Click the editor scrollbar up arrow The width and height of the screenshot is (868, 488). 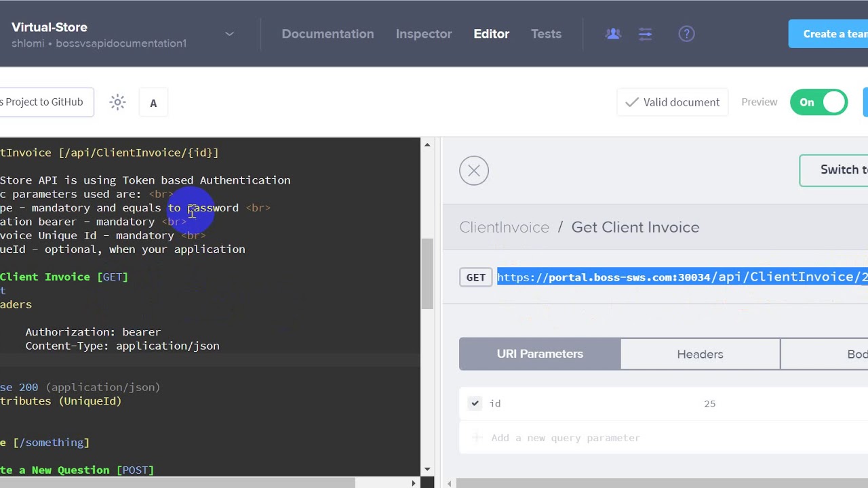(427, 144)
